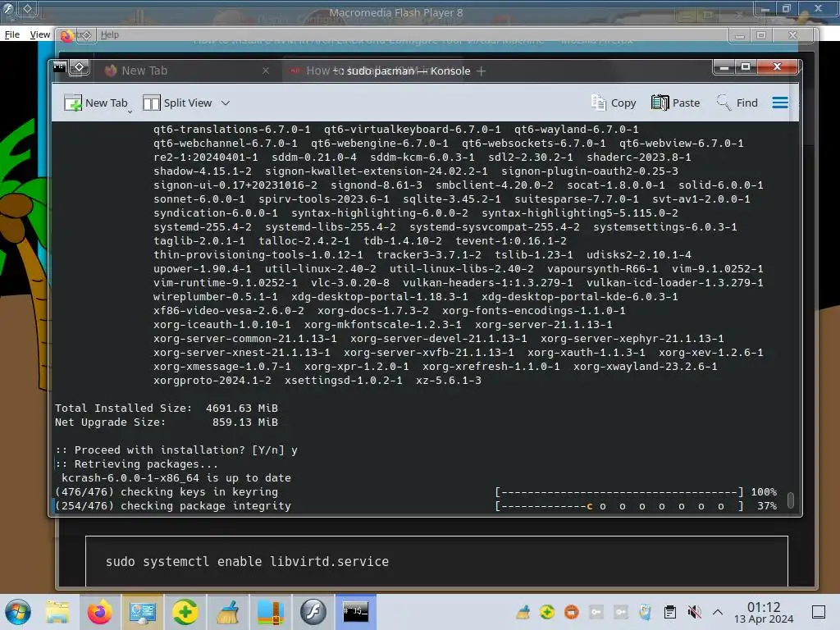Paste clipboard into the terminal

click(676, 103)
